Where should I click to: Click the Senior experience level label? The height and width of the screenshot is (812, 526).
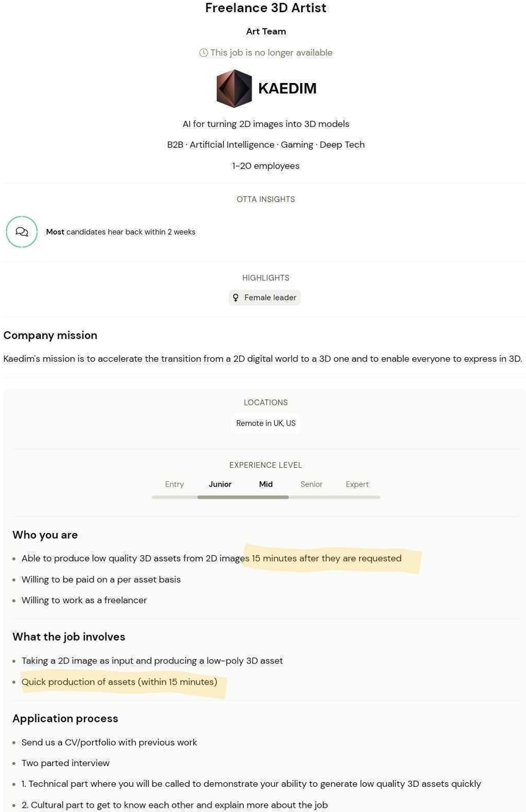(312, 484)
